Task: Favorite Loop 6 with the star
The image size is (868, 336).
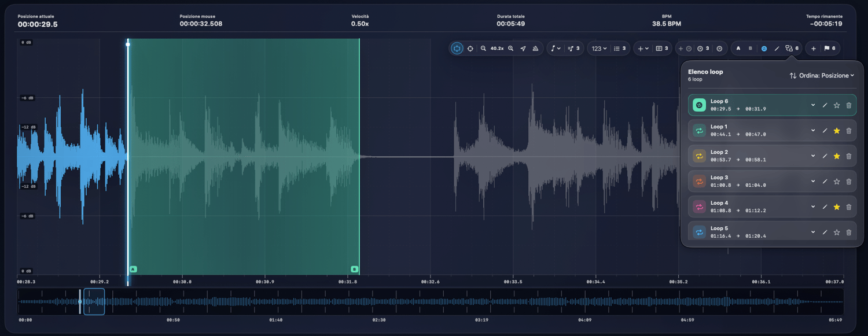Action: point(837,105)
